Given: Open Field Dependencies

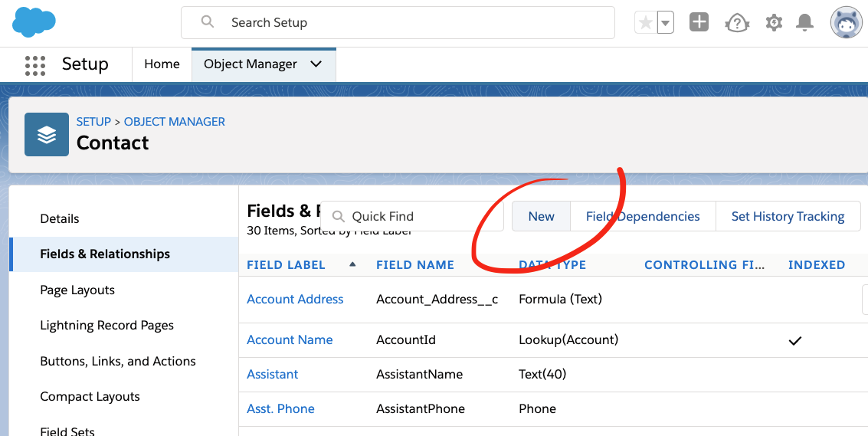Looking at the screenshot, I should point(643,216).
